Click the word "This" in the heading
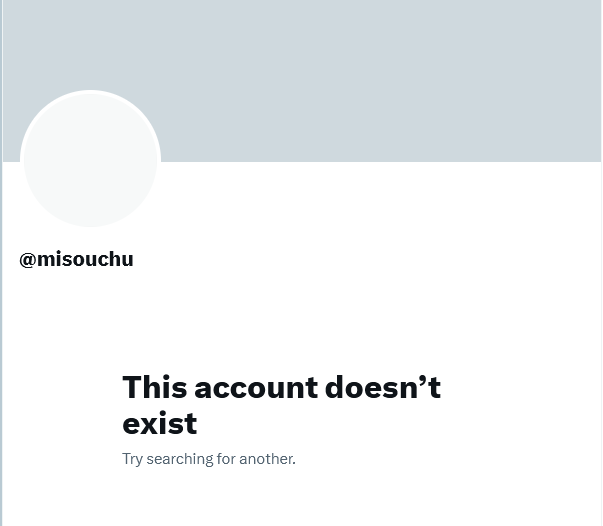The height and width of the screenshot is (526, 603). click(155, 387)
